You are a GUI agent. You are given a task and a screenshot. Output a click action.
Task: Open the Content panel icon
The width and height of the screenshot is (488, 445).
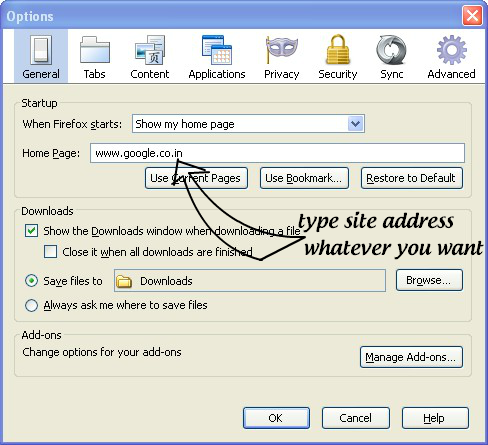150,56
